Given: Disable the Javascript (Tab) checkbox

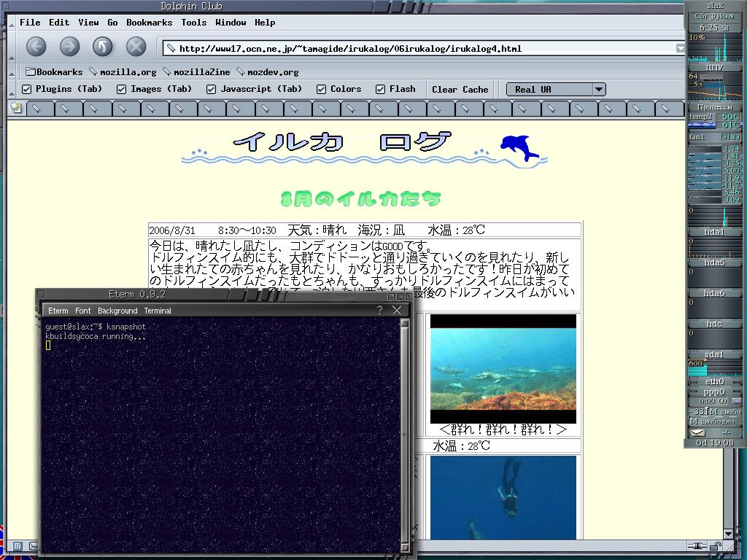Looking at the screenshot, I should pyautogui.click(x=212, y=90).
